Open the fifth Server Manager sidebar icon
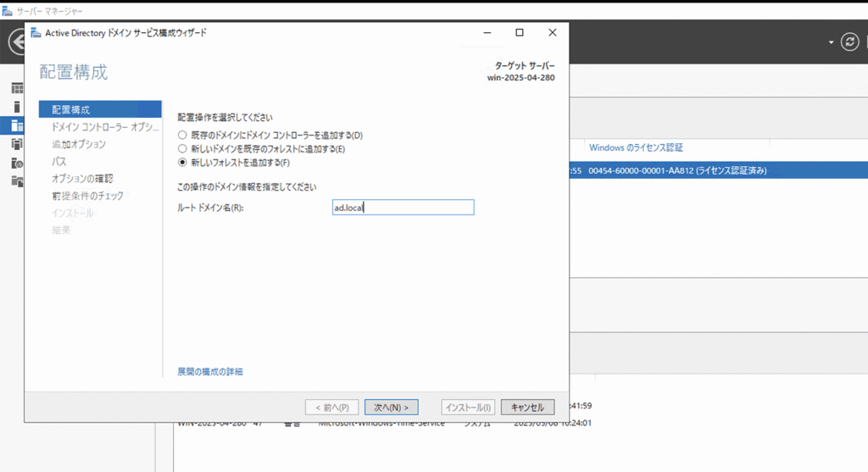The image size is (868, 472). tap(17, 164)
